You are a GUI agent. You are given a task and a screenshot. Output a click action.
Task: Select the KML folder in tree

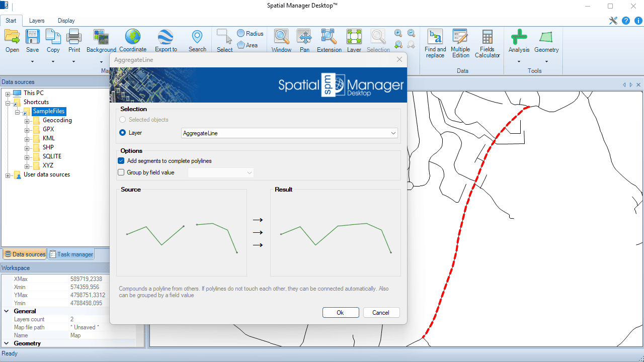click(x=49, y=138)
